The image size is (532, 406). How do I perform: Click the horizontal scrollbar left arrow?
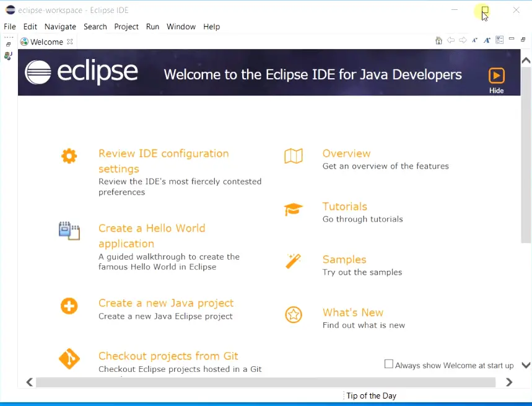click(x=30, y=382)
